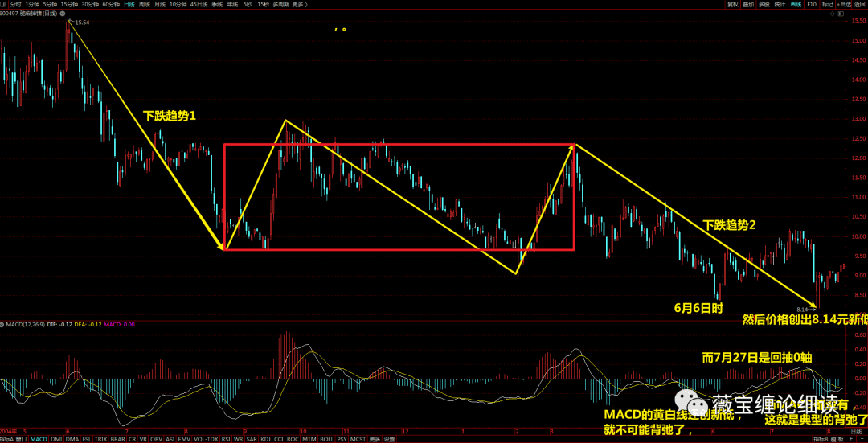Select the 30分钟 period

tap(90, 5)
